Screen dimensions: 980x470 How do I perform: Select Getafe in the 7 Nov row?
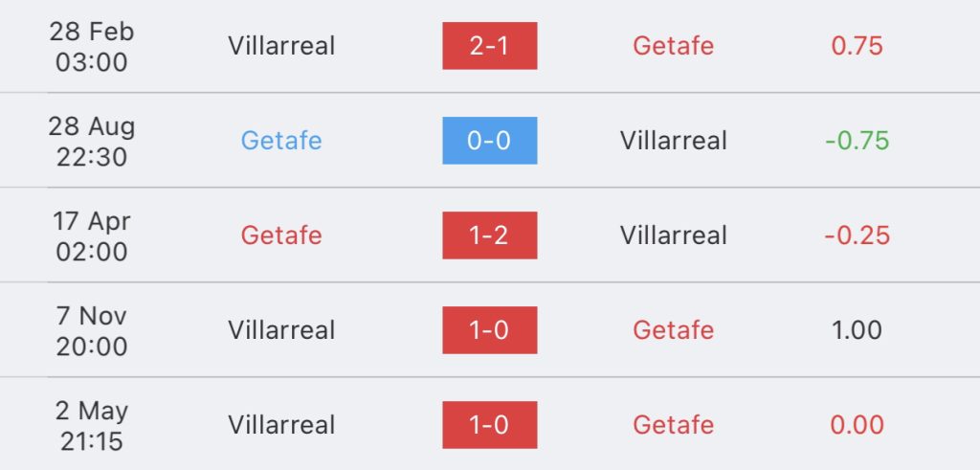[673, 330]
